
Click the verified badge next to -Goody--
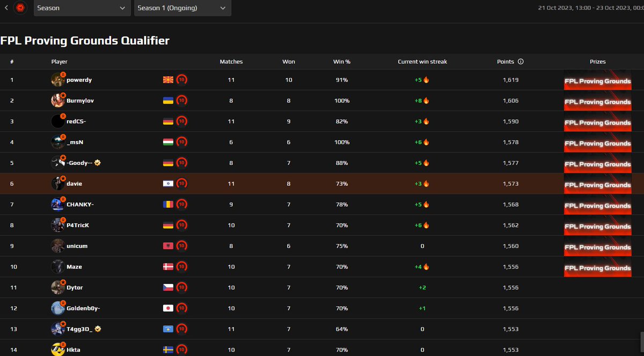[98, 163]
